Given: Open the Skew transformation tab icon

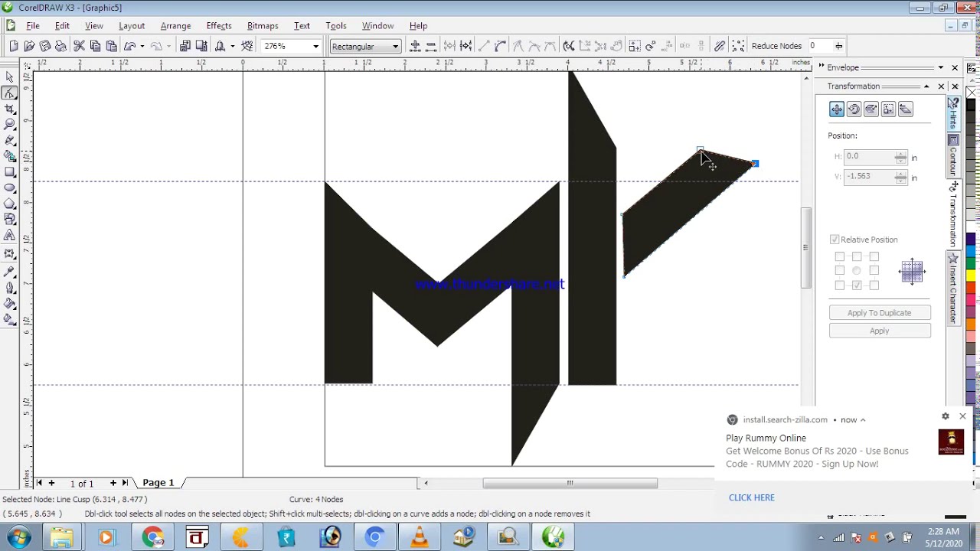Looking at the screenshot, I should coord(905,109).
